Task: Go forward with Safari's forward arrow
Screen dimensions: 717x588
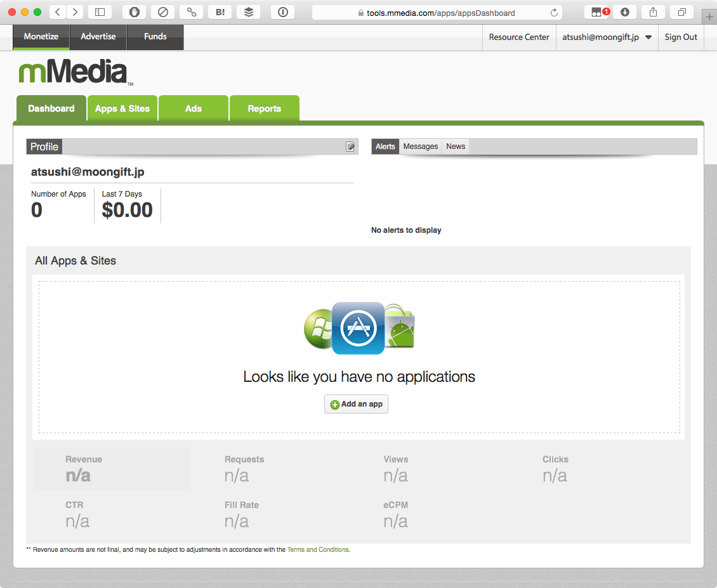Action: click(x=75, y=12)
